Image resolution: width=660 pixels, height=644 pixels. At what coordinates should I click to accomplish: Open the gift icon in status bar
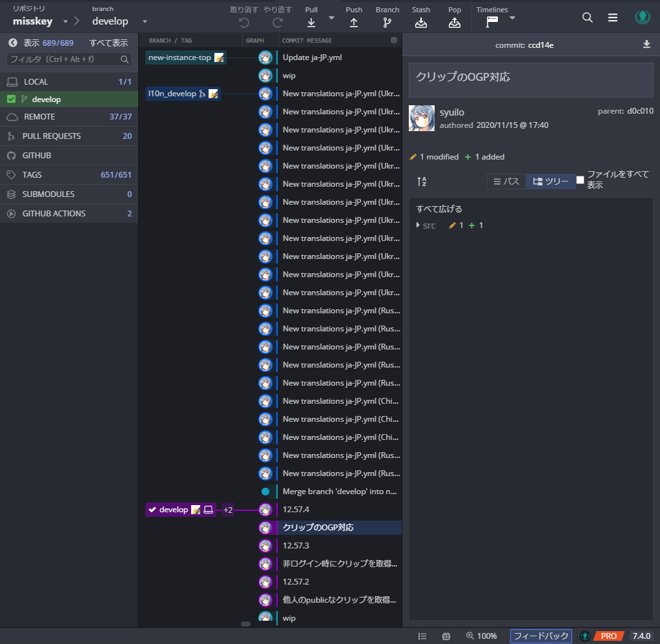(446, 636)
